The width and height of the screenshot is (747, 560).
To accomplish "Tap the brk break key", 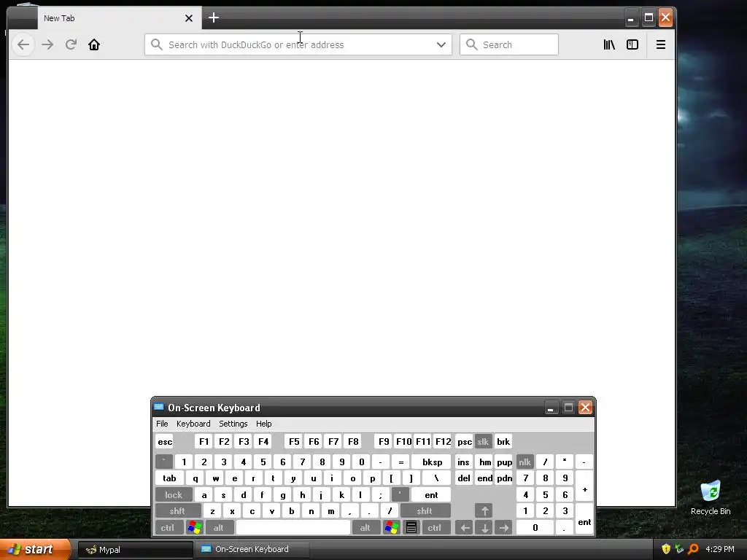I will [x=503, y=441].
